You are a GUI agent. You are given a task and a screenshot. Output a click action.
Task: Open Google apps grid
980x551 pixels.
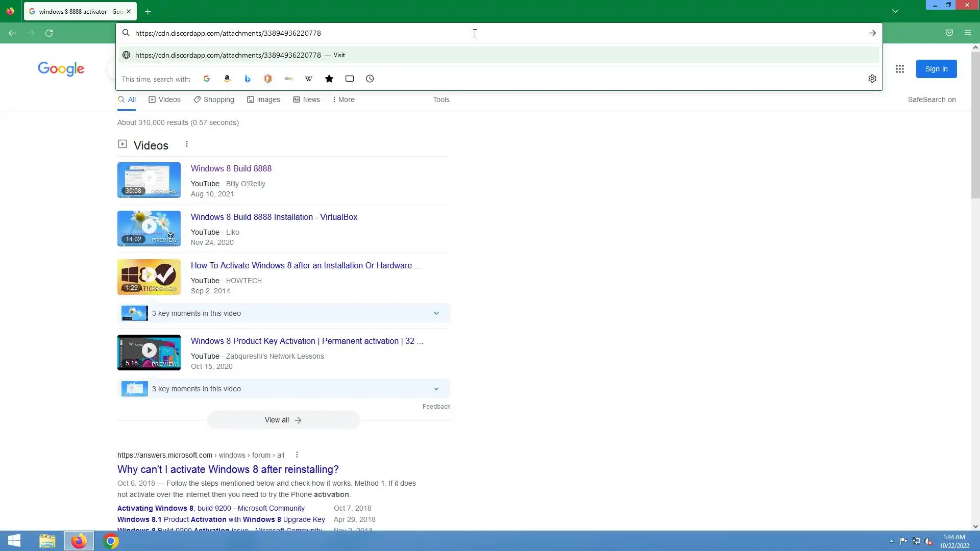point(899,69)
